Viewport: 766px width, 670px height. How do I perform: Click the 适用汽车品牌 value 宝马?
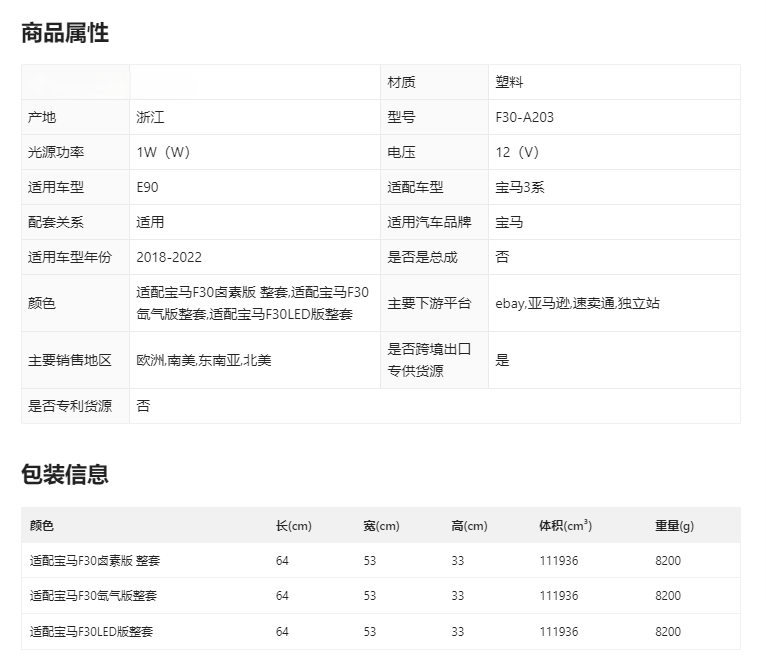(509, 222)
